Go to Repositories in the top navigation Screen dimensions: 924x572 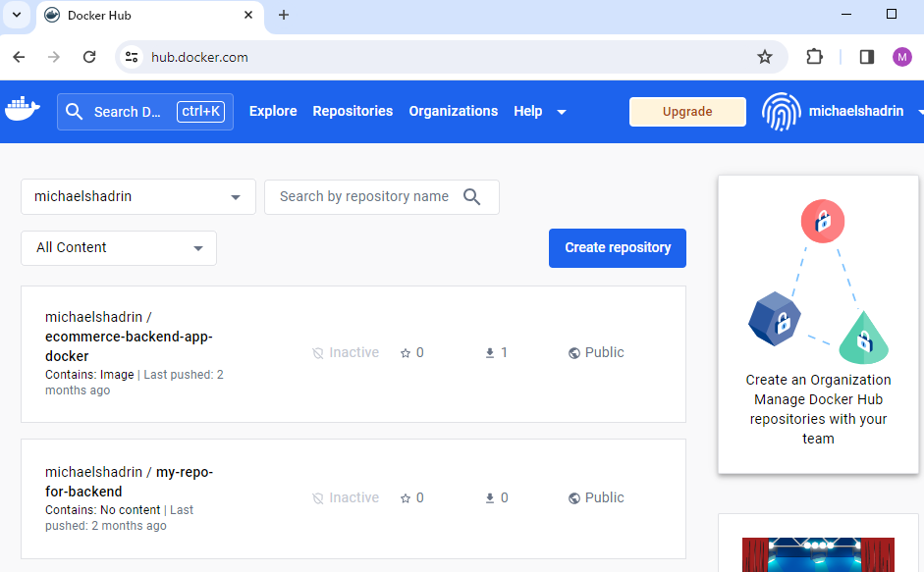(x=353, y=111)
